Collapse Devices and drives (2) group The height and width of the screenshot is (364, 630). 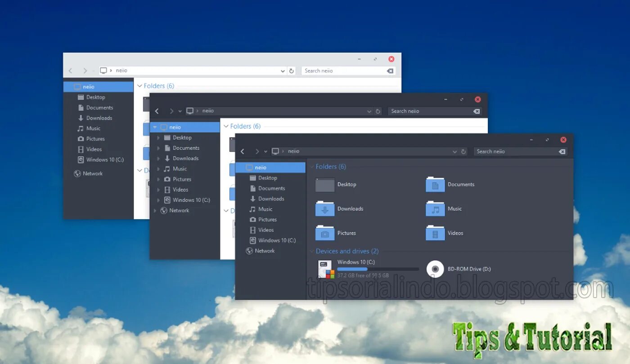(x=312, y=251)
